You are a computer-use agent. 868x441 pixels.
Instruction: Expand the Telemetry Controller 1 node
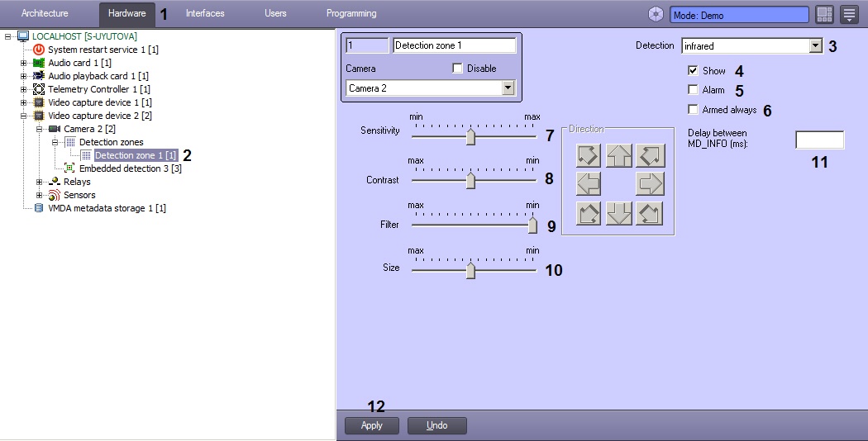pyautogui.click(x=23, y=89)
